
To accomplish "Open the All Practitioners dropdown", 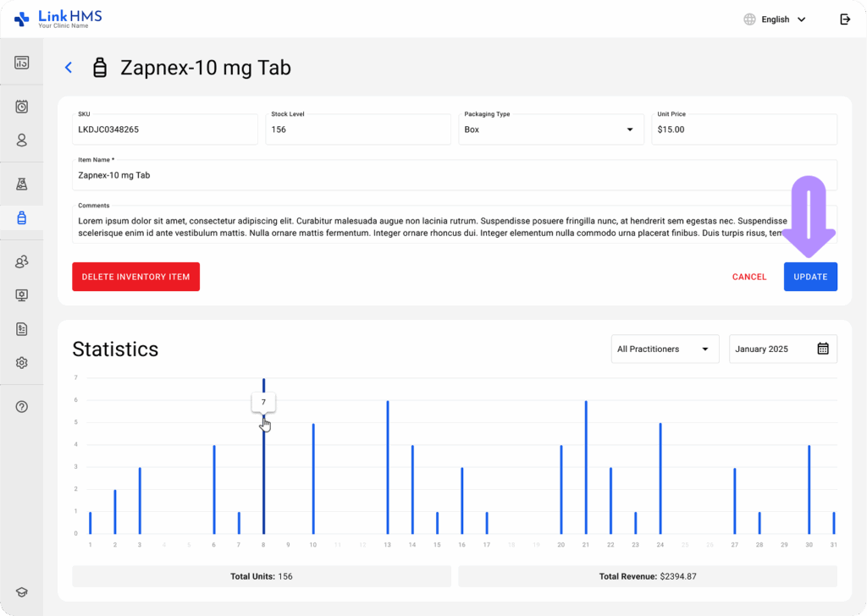I will coord(665,349).
